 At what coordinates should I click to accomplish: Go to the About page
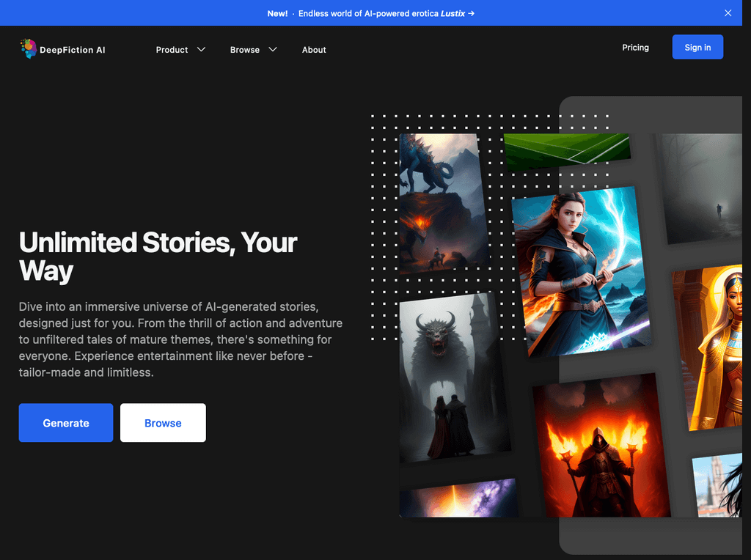click(x=314, y=50)
